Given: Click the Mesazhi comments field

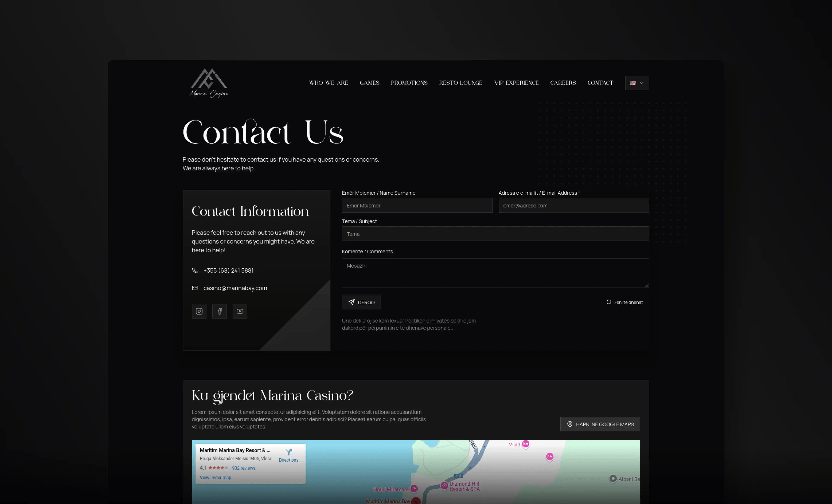Looking at the screenshot, I should (x=495, y=273).
